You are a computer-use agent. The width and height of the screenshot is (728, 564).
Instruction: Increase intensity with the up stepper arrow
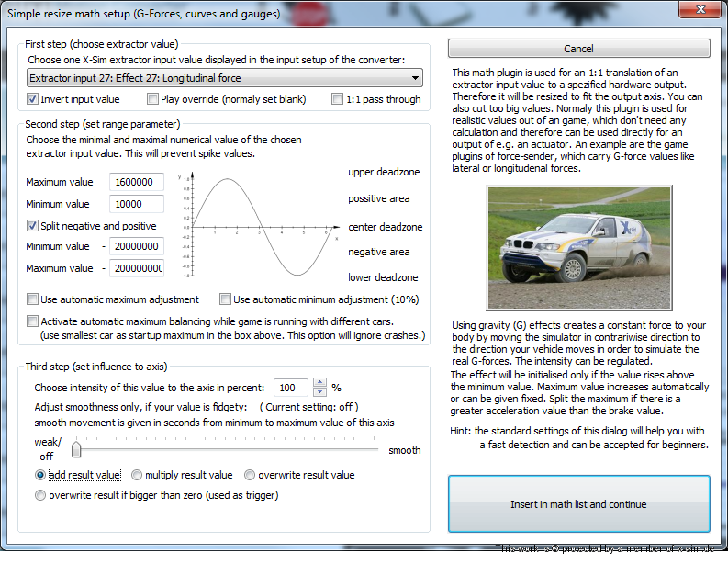pos(319,383)
